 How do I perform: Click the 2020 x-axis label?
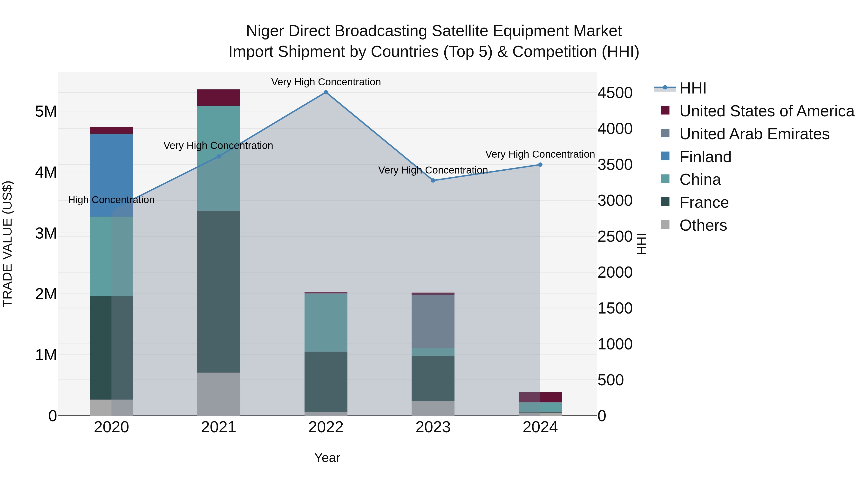click(x=111, y=427)
